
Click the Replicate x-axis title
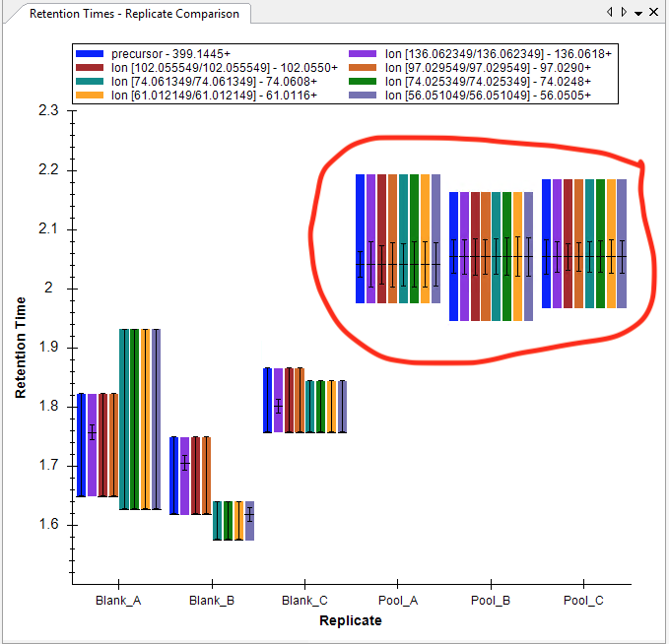pyautogui.click(x=350, y=621)
